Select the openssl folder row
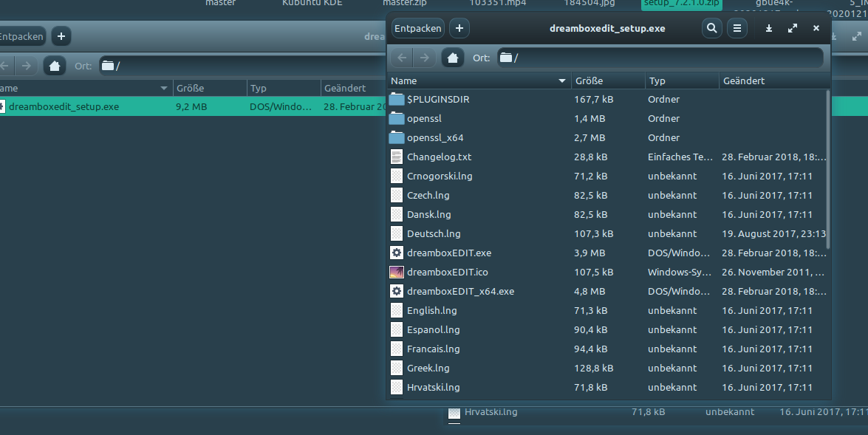The image size is (868, 435). 606,118
